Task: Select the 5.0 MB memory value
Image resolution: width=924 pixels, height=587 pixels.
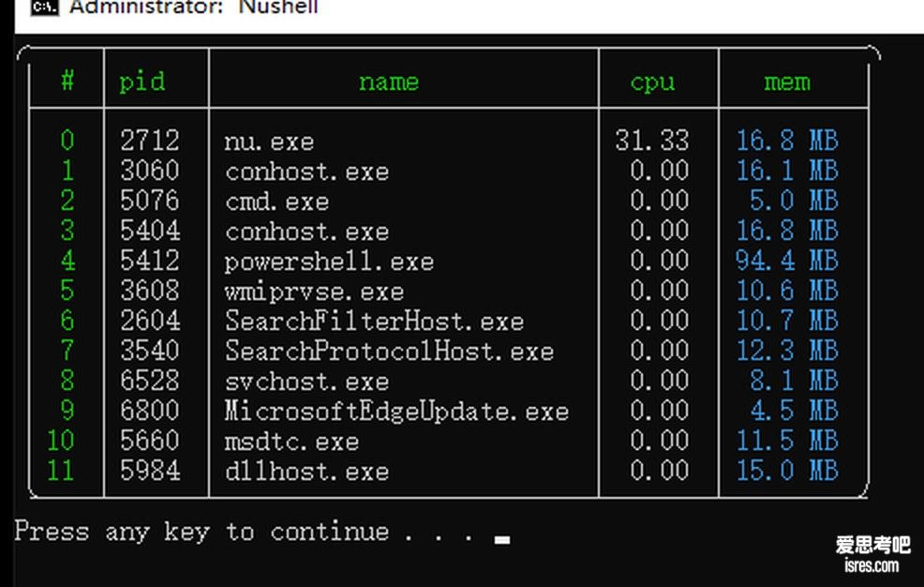Action: pos(794,201)
